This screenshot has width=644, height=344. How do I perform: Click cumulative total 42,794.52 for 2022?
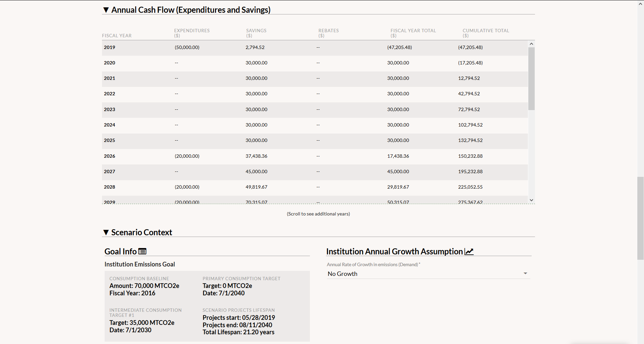469,94
